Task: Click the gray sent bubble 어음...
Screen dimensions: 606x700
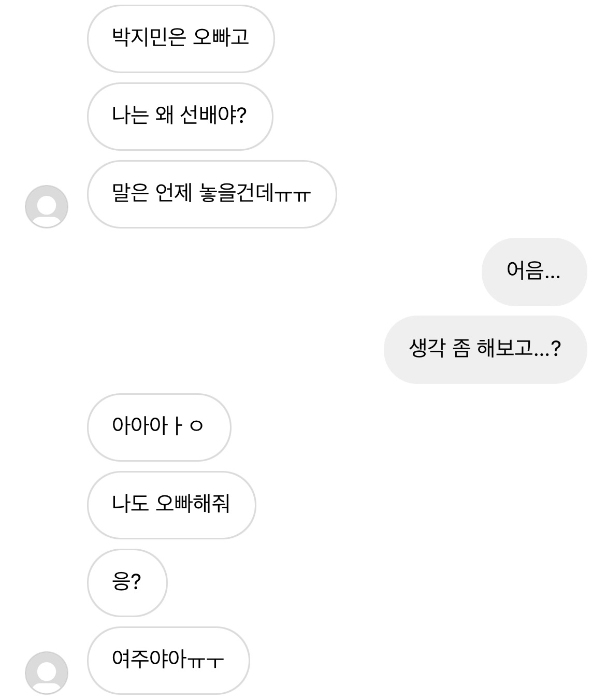Action: pyautogui.click(x=534, y=272)
